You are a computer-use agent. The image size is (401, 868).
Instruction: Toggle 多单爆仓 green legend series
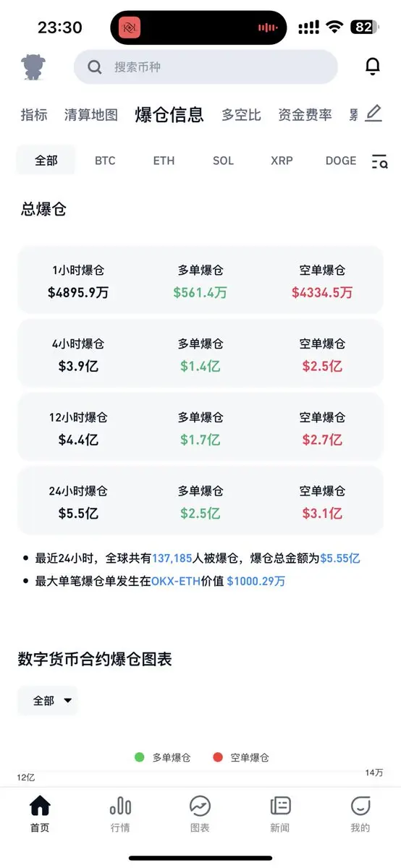(163, 757)
